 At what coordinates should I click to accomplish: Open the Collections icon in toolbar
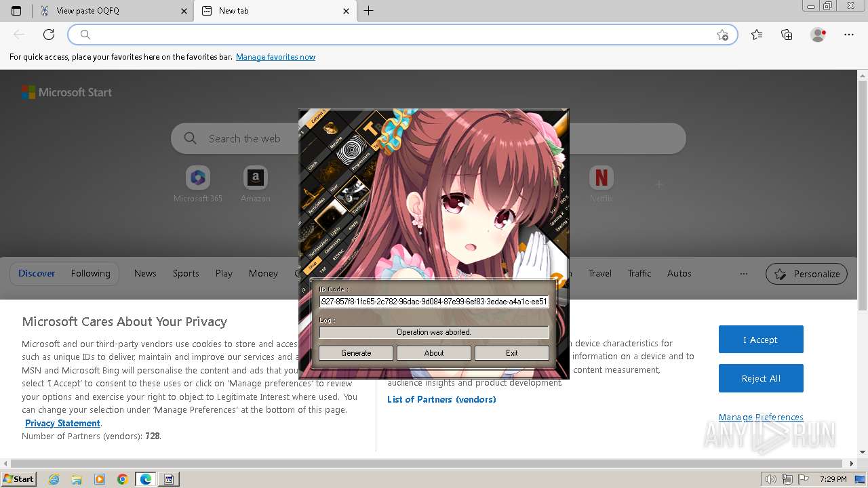[x=787, y=35]
